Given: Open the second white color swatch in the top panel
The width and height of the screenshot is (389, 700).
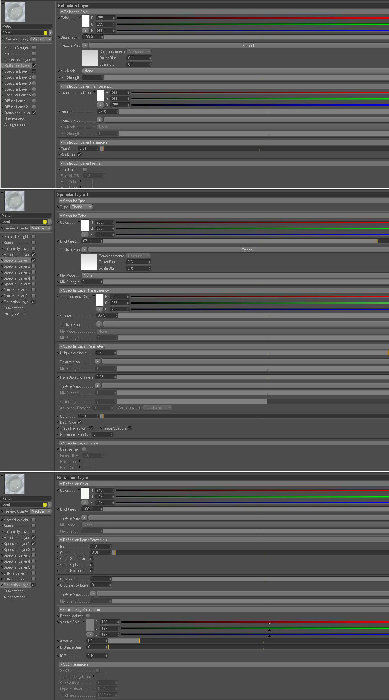Looking at the screenshot, I should click(x=100, y=95).
